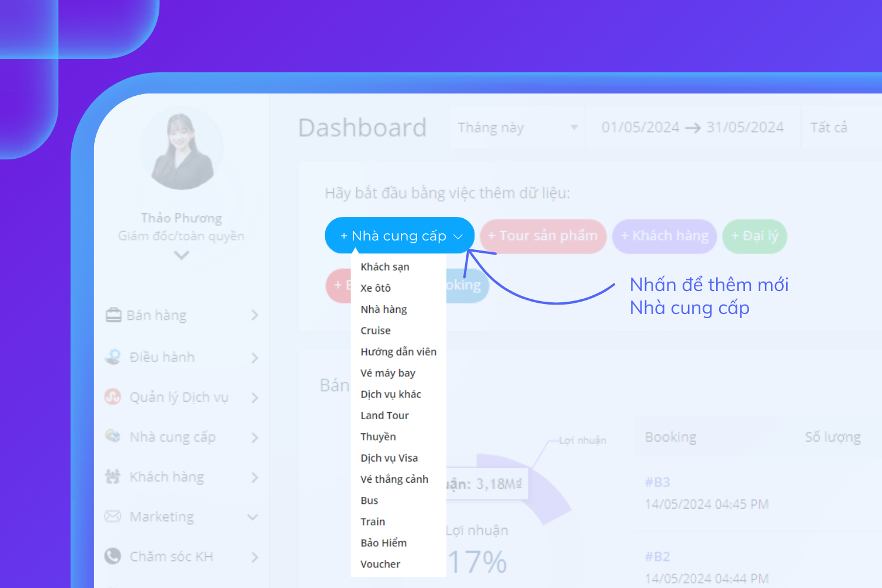
Task: Click the + Khách hàng button
Action: click(664, 236)
